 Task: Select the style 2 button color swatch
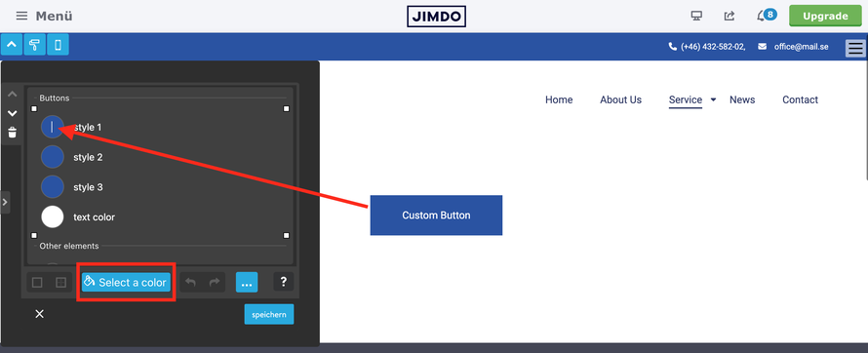(x=53, y=157)
